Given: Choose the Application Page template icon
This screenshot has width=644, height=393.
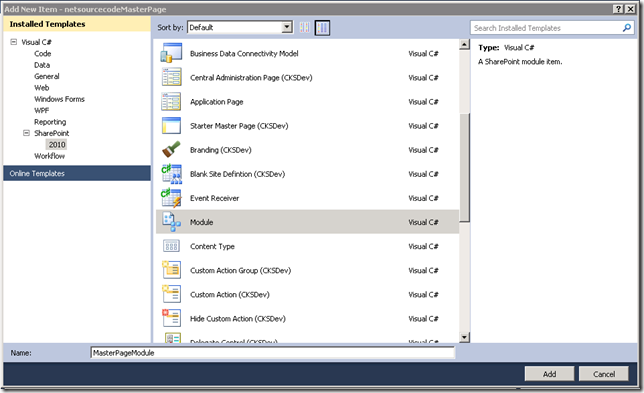Looking at the screenshot, I should pos(171,101).
